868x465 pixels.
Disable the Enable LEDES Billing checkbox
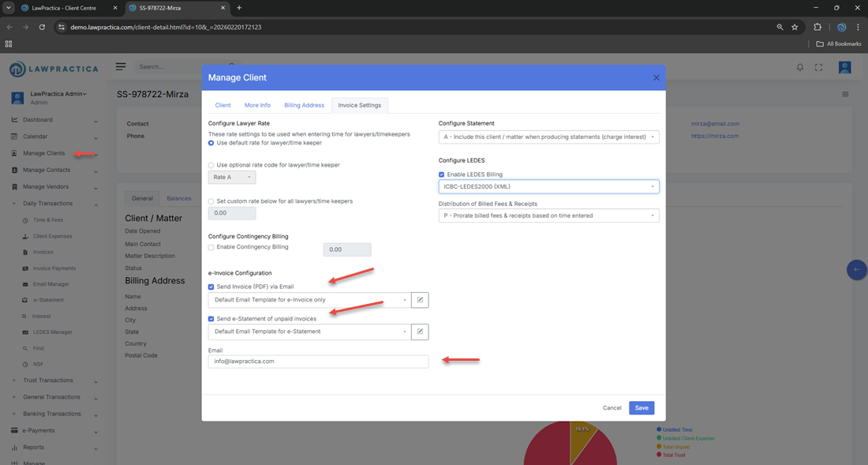click(x=442, y=174)
